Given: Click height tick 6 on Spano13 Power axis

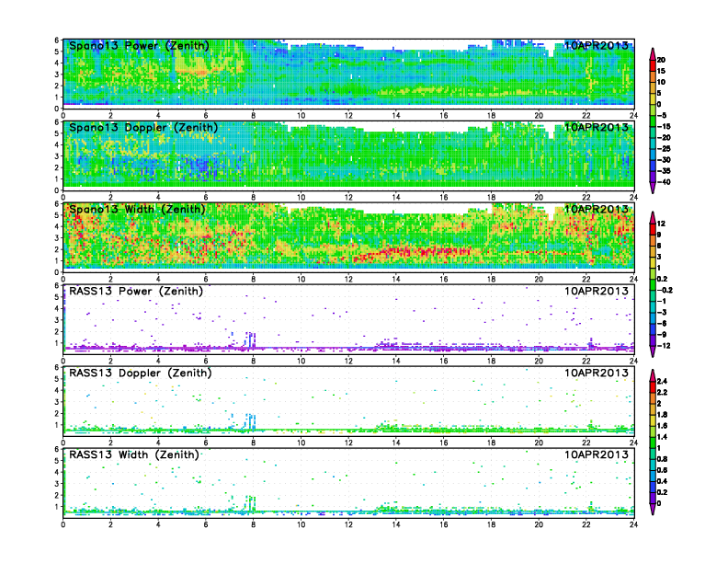Looking at the screenshot, I should 57,40.
